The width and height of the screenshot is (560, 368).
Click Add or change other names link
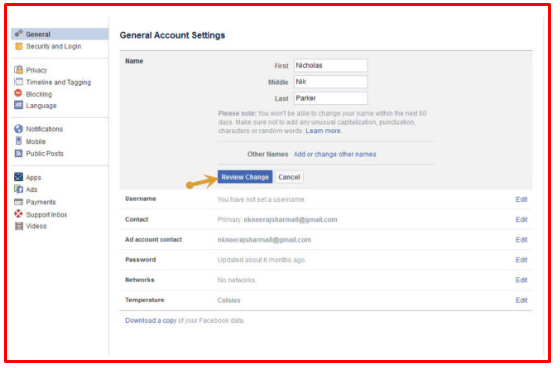335,154
